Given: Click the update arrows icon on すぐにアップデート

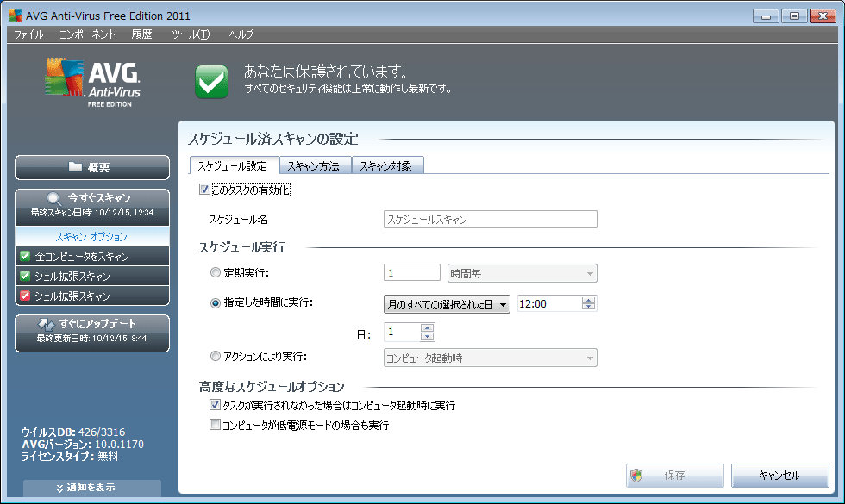Looking at the screenshot, I should click(x=47, y=324).
